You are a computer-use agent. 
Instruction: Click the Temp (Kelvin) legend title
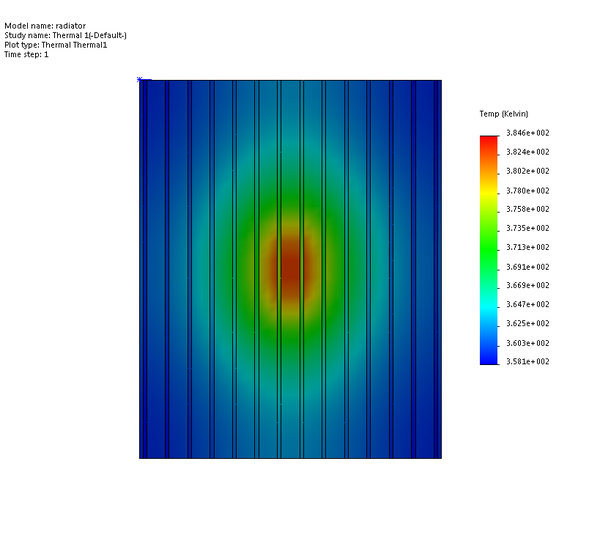coord(504,114)
